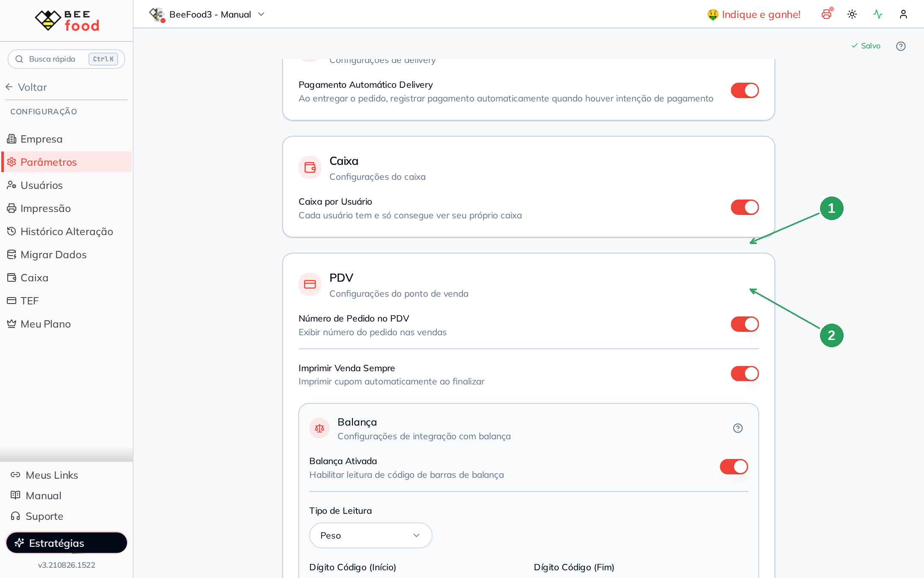Expand the BeeFood3 - Manual company selector
The image size is (924, 578).
pyautogui.click(x=207, y=14)
